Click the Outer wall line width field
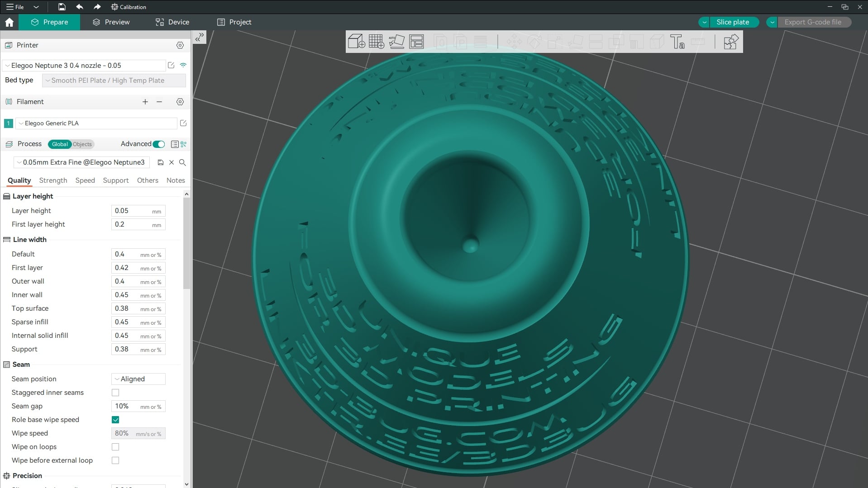Screen dimensions: 868x488 [138, 281]
